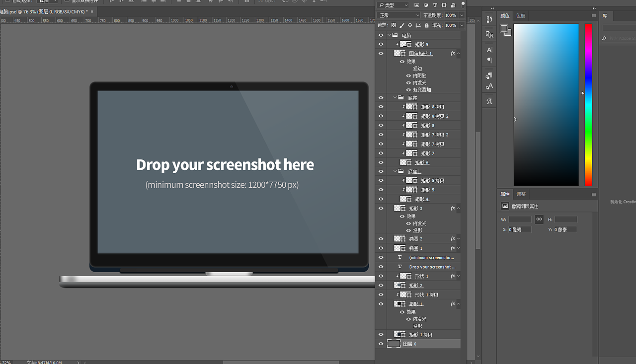Open the layer filter 类型 dropdown

393,5
